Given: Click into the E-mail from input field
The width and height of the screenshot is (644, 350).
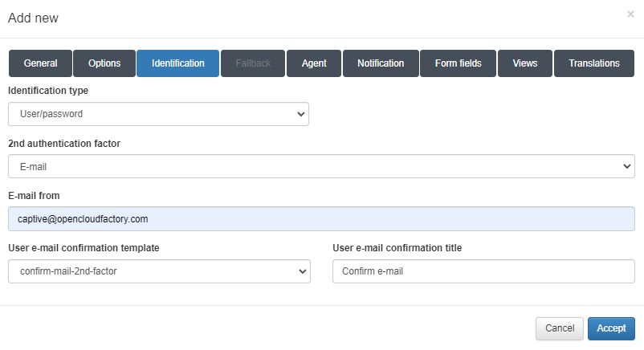Looking at the screenshot, I should tap(321, 218).
